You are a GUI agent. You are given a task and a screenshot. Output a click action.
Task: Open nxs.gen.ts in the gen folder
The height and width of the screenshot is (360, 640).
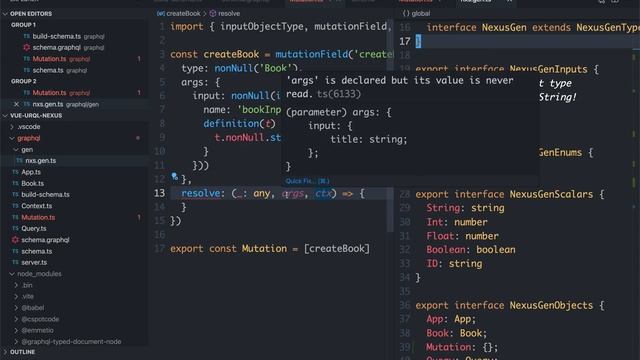(41, 161)
